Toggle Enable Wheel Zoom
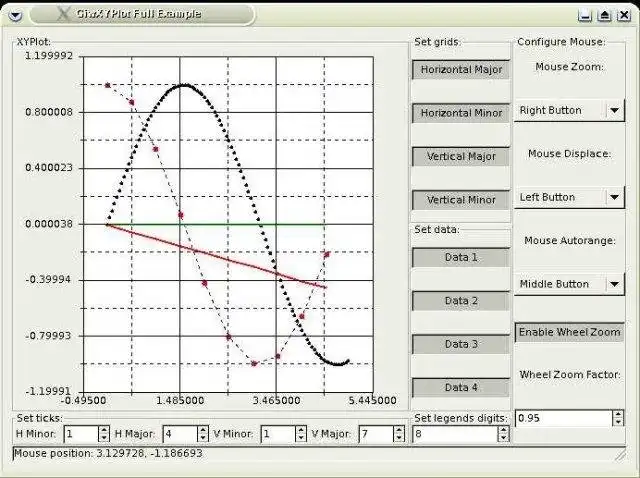 [x=569, y=332]
